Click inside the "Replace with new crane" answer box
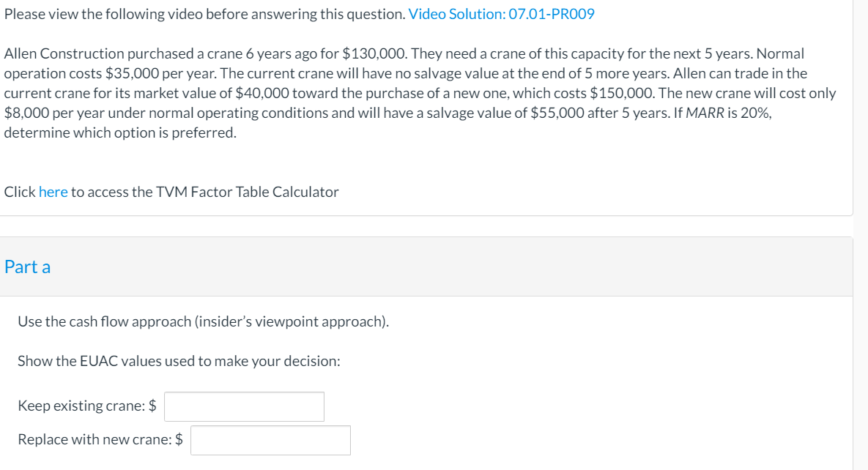This screenshot has width=868, height=470. pos(270,439)
